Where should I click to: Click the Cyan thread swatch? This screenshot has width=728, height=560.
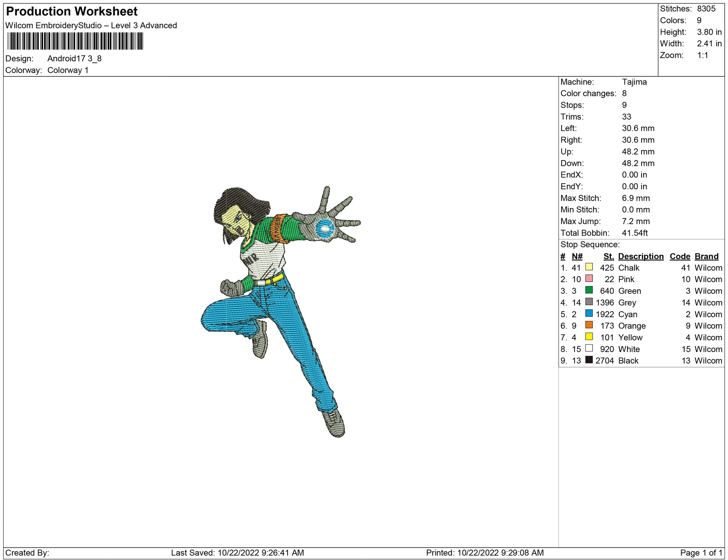589,313
